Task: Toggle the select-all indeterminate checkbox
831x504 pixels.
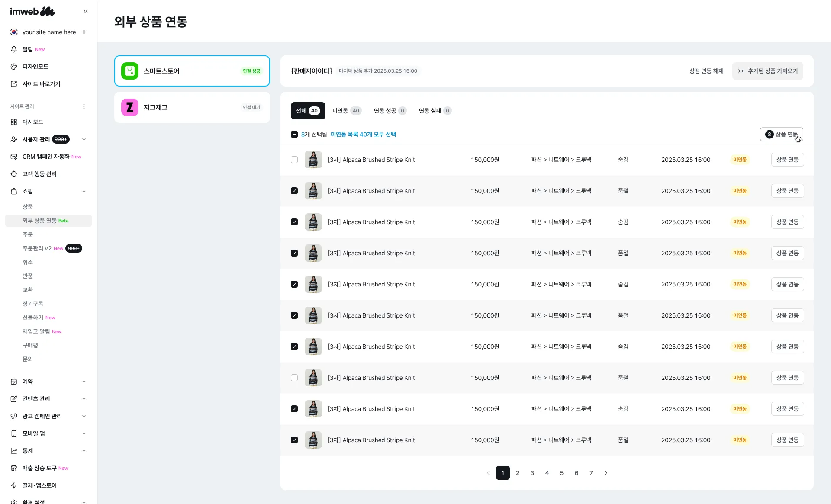Action: click(x=294, y=135)
